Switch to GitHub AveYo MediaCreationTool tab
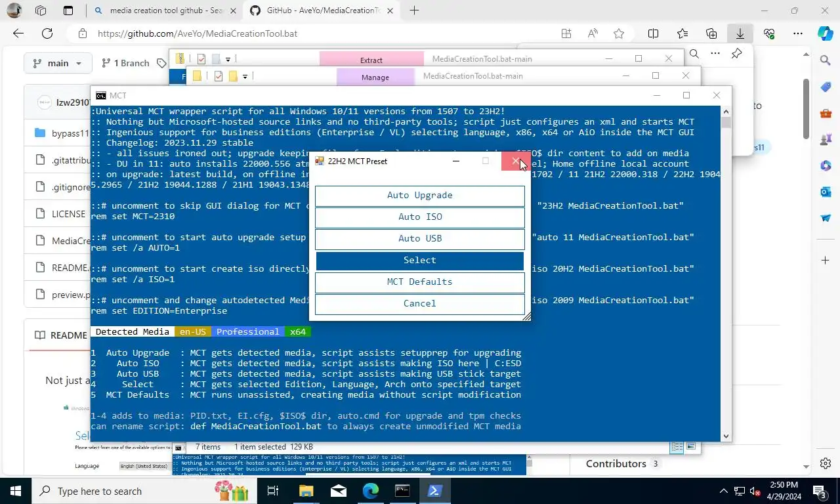This screenshot has width=840, height=504. pyautogui.click(x=323, y=10)
